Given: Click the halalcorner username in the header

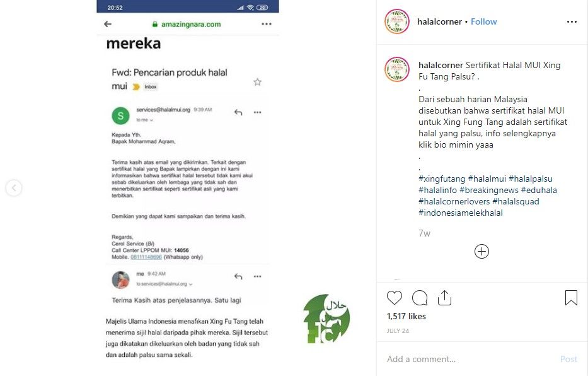Looking at the screenshot, I should 439,21.
